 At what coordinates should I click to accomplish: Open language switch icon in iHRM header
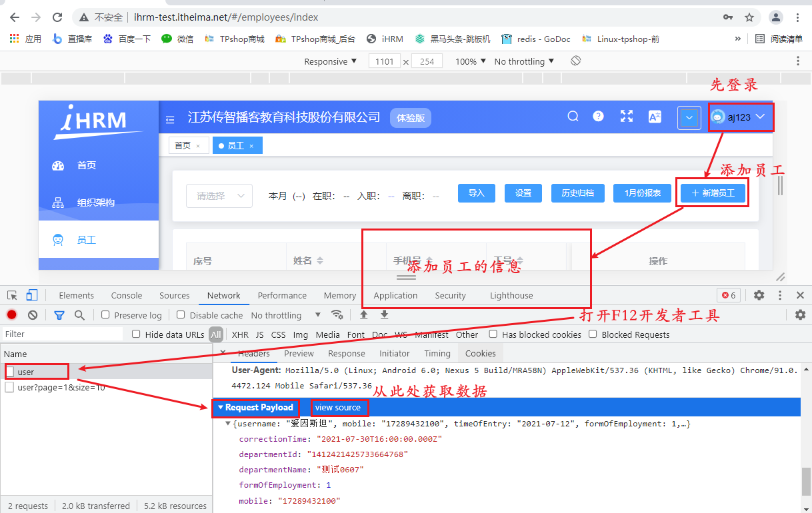point(655,117)
